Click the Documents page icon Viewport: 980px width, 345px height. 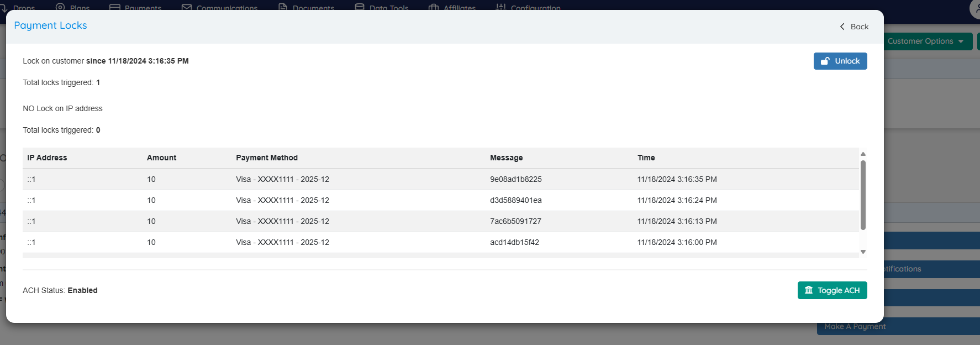(x=283, y=7)
